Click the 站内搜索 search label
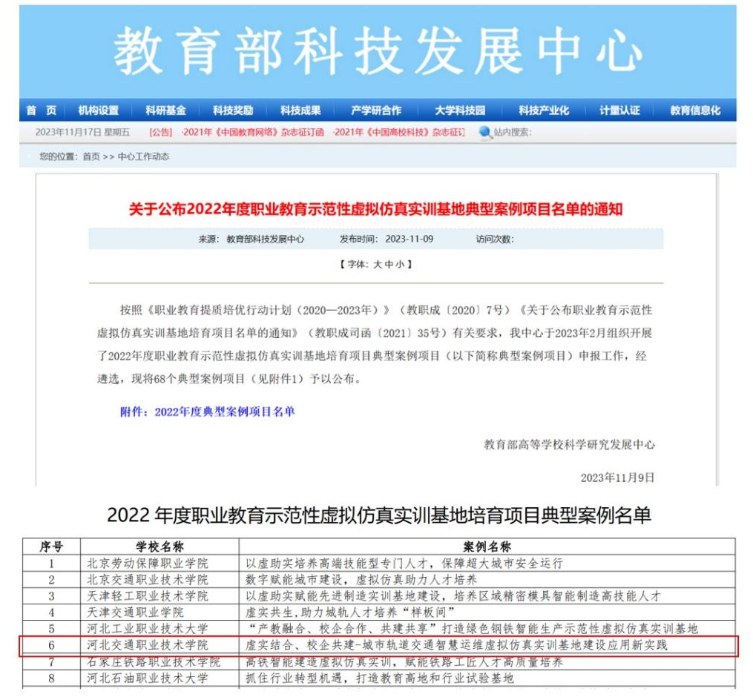The image size is (753, 700). tap(513, 133)
